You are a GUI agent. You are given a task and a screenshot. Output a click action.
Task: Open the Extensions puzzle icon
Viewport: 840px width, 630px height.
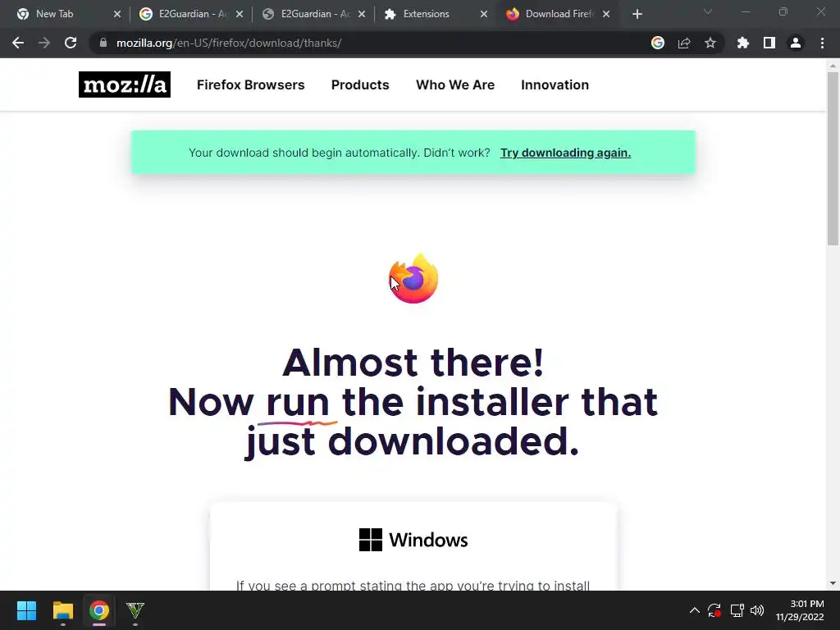(x=743, y=43)
